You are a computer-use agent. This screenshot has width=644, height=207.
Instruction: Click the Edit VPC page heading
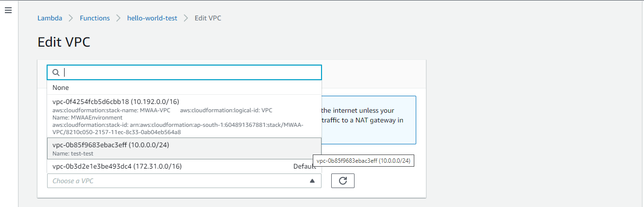coord(64,42)
